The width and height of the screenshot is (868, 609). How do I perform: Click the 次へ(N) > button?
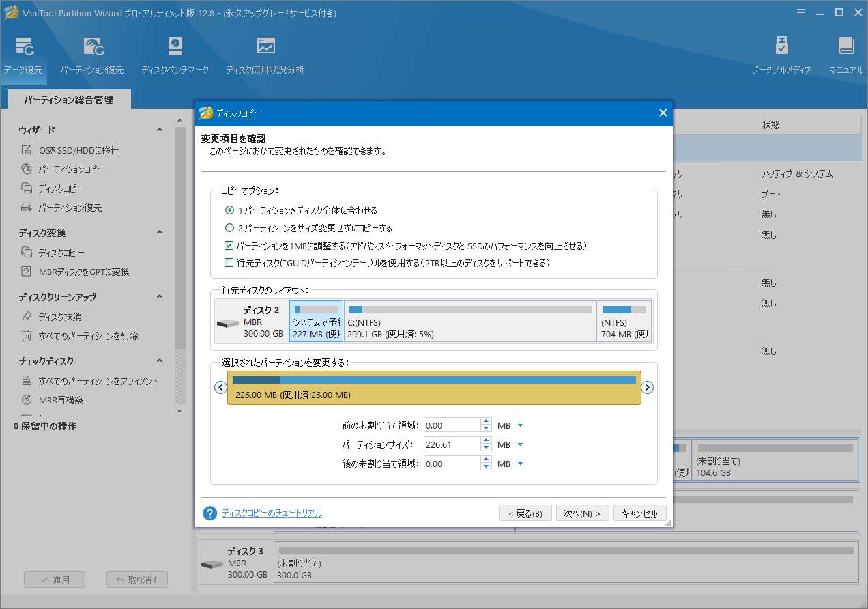click(582, 513)
